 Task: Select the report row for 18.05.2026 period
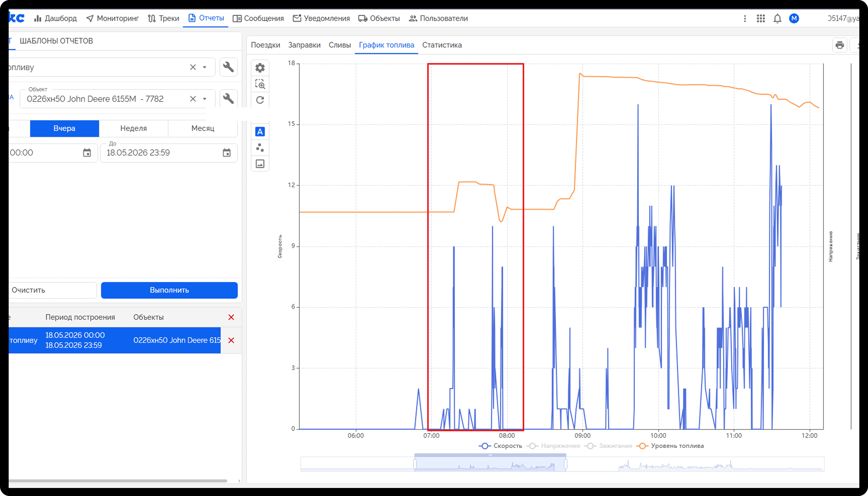click(x=115, y=340)
